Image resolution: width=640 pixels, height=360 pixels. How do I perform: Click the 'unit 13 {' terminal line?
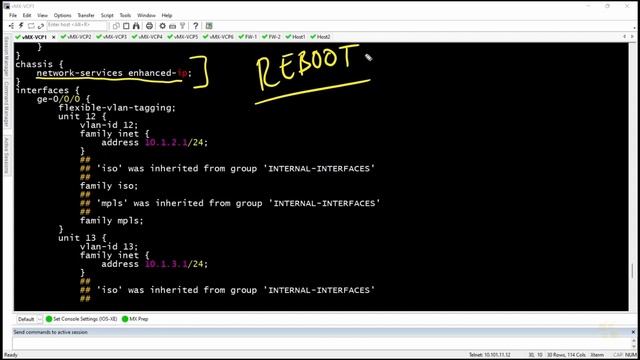coord(82,238)
